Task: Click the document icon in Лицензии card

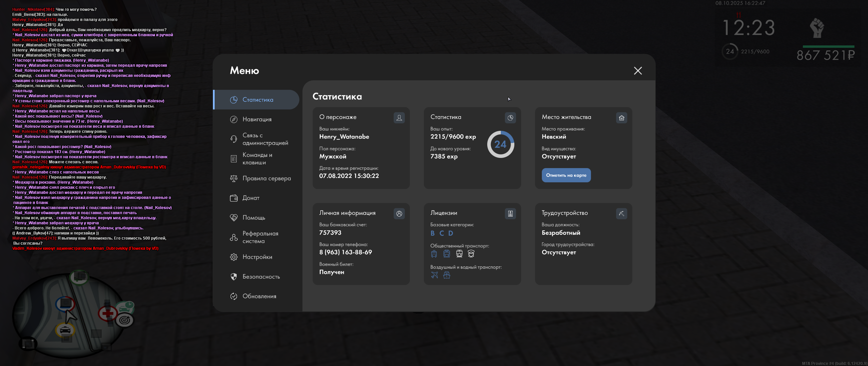Action: (x=510, y=213)
